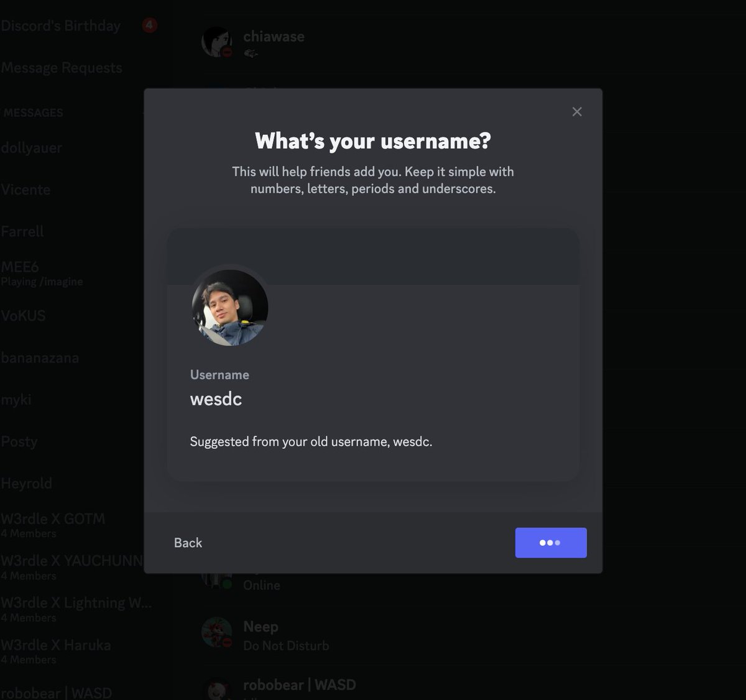Viewport: 746px width, 700px height.
Task: Open the W3rdle X YAUCHUNN group chat
Action: 71,567
